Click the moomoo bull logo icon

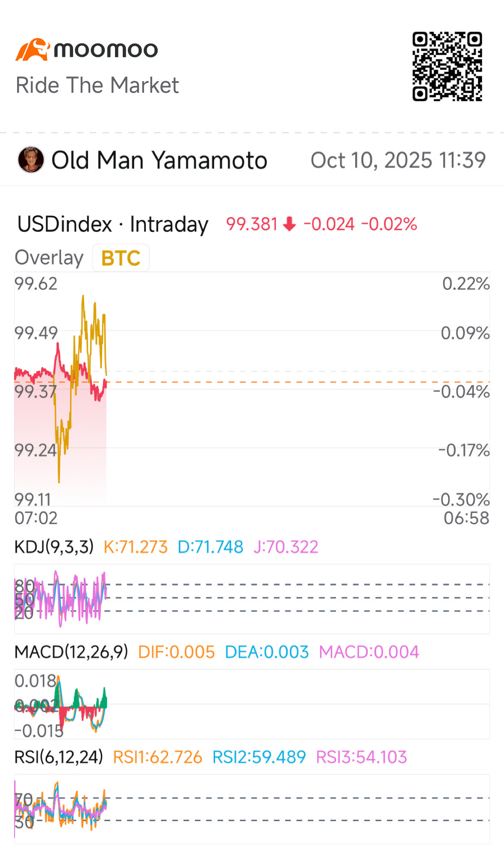click(x=32, y=50)
